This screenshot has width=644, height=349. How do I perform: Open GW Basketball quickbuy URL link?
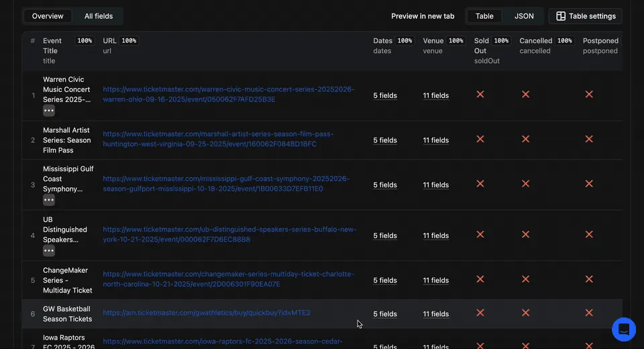[206, 313]
